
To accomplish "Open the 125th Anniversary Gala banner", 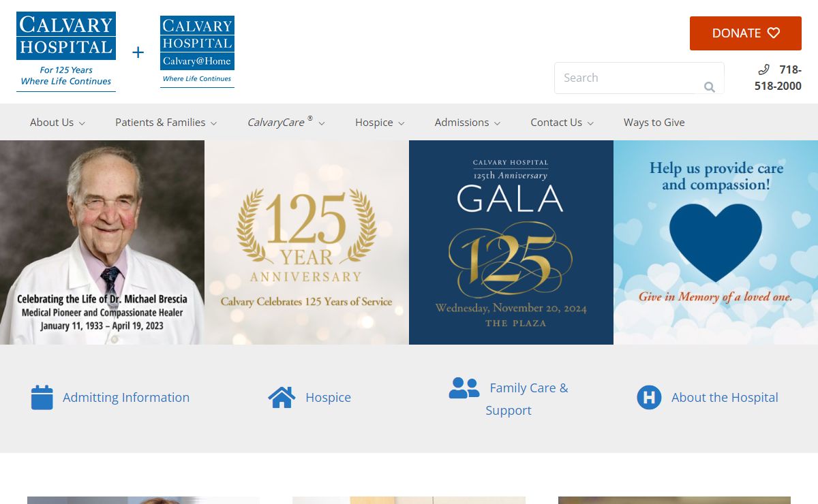I will [511, 242].
